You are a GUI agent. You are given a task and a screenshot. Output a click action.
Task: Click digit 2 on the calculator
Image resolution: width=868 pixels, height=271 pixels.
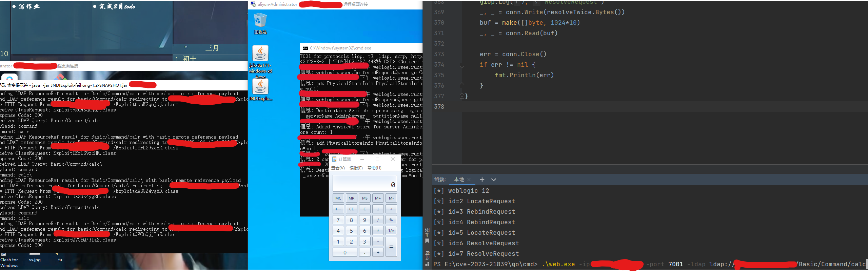click(x=351, y=242)
